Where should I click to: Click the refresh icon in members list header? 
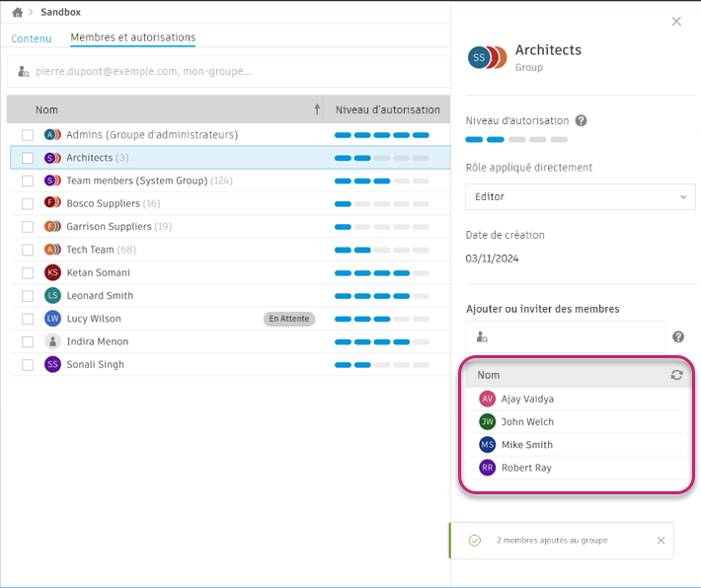coord(676,375)
